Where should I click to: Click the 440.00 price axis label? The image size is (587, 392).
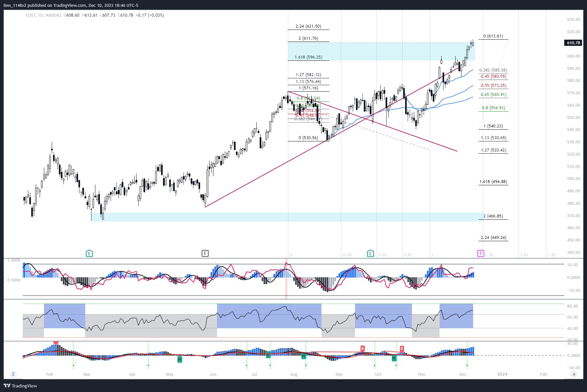(x=573, y=253)
